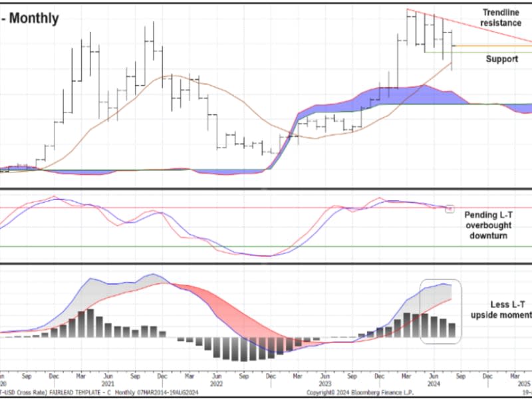Click the '2022' year label
This screenshot has width=532, height=399.
click(x=217, y=384)
